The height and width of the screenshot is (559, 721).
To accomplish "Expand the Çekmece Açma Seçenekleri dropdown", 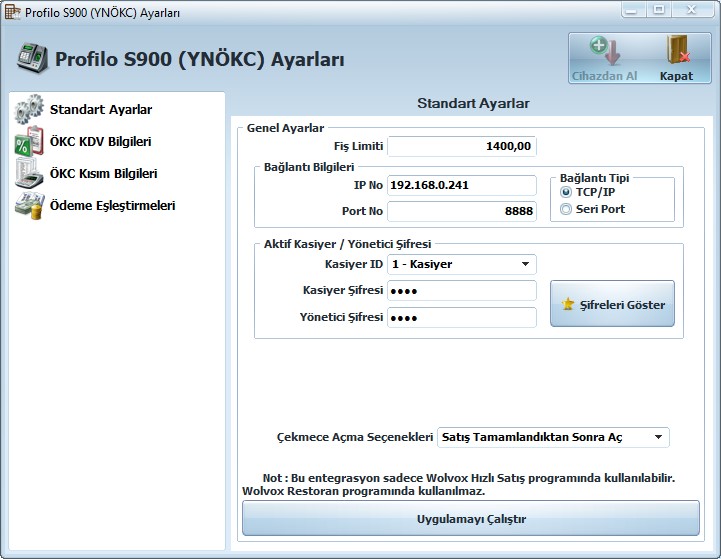I will click(658, 437).
